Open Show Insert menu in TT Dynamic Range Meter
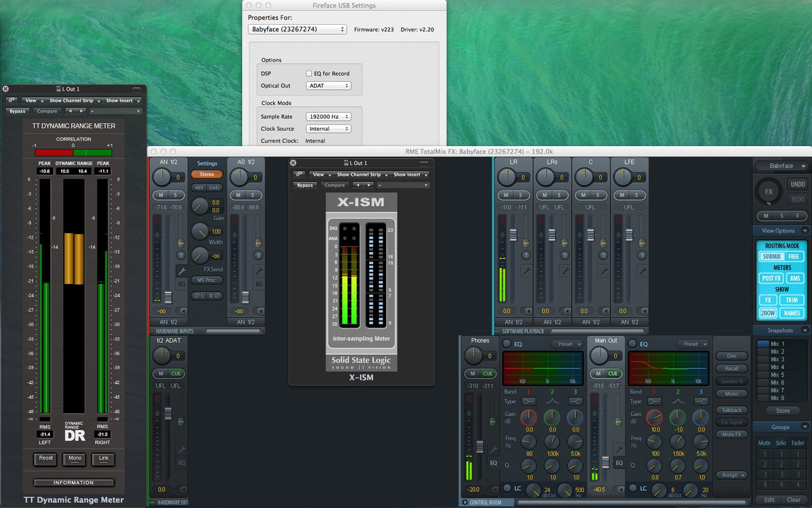Viewport: 812px width, 508px height. tap(122, 100)
